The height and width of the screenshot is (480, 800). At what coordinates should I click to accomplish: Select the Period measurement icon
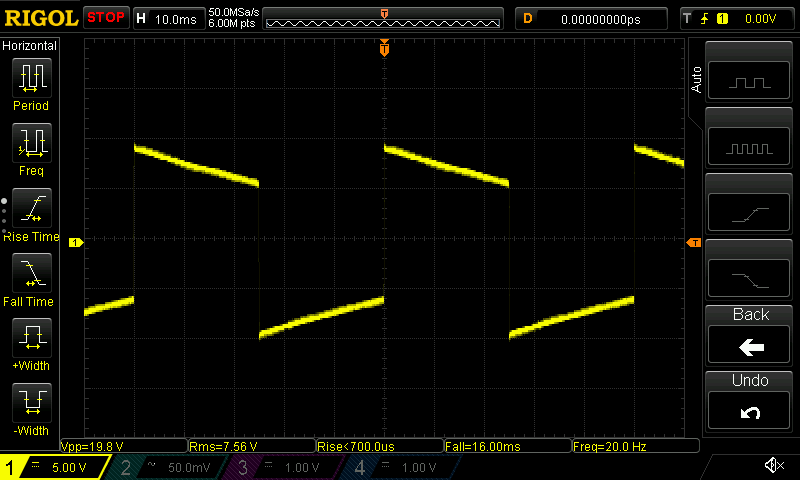point(32,78)
